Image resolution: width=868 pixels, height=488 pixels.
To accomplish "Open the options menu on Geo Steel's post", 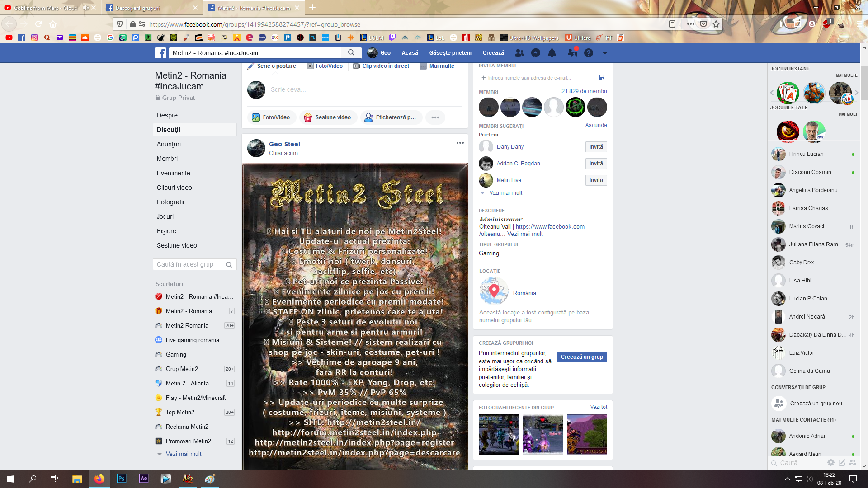I will tap(460, 143).
